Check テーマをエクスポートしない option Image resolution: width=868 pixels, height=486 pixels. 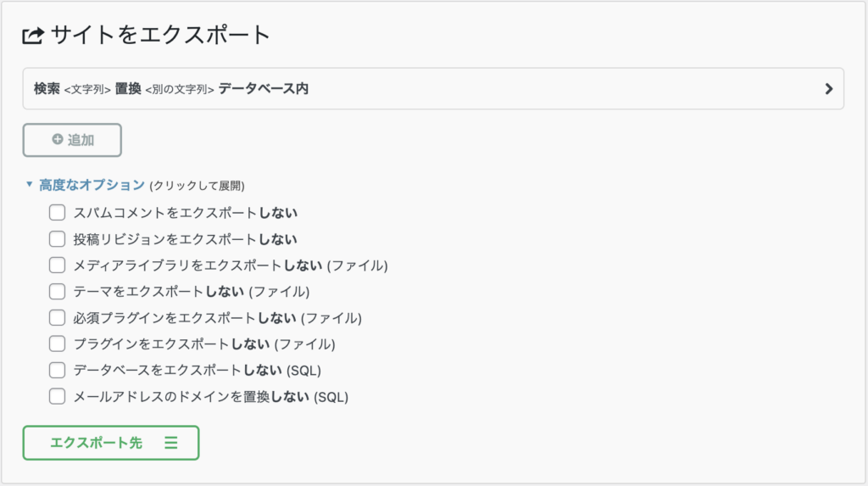[57, 292]
